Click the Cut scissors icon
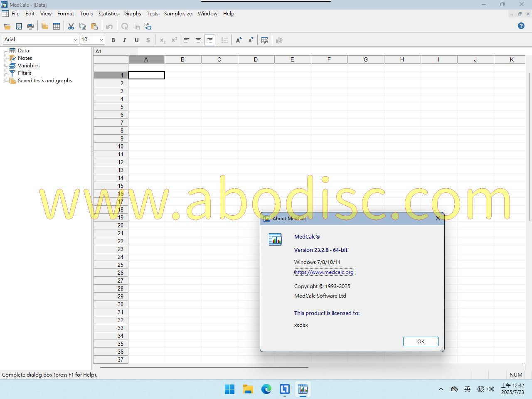 point(71,27)
